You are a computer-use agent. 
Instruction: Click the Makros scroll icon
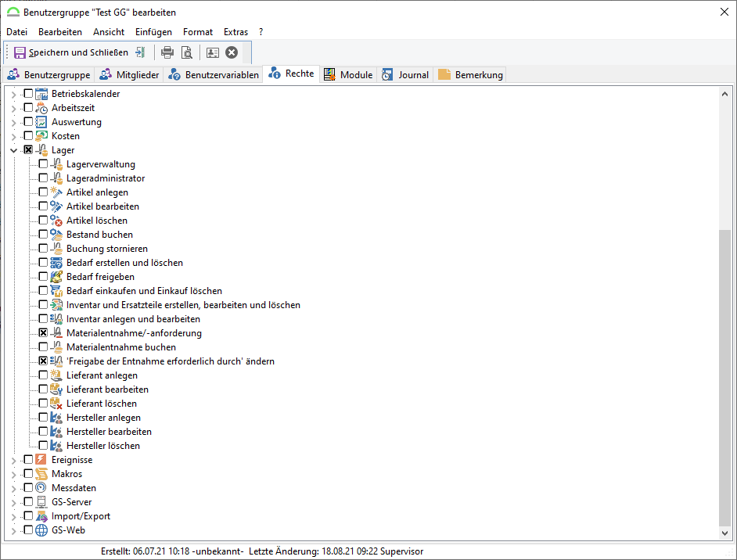(x=41, y=474)
